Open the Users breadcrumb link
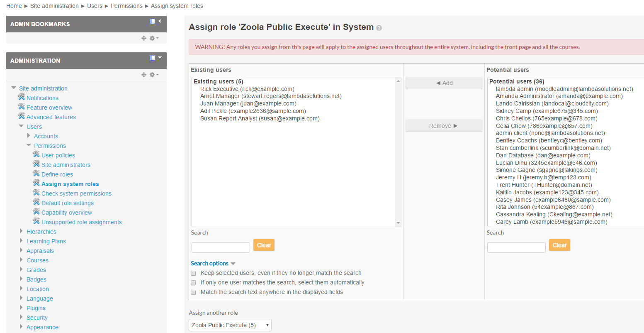 95,6
